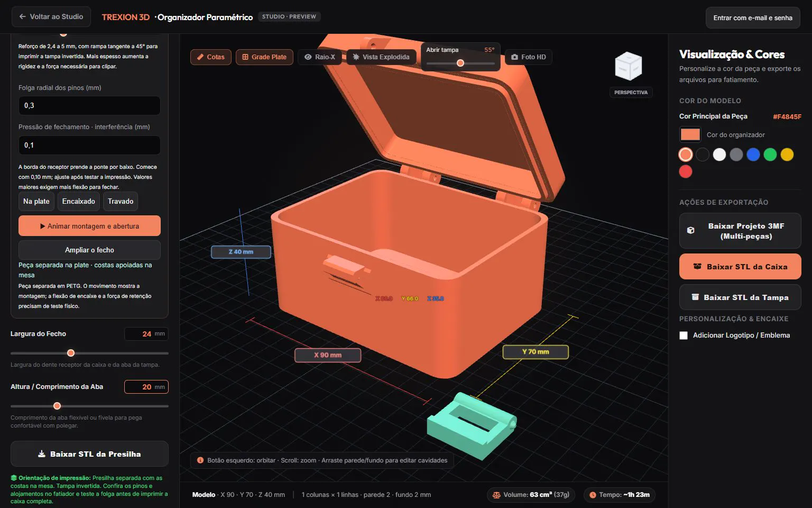Image resolution: width=812 pixels, height=508 pixels.
Task: Select the red color swatch
Action: coord(686,171)
